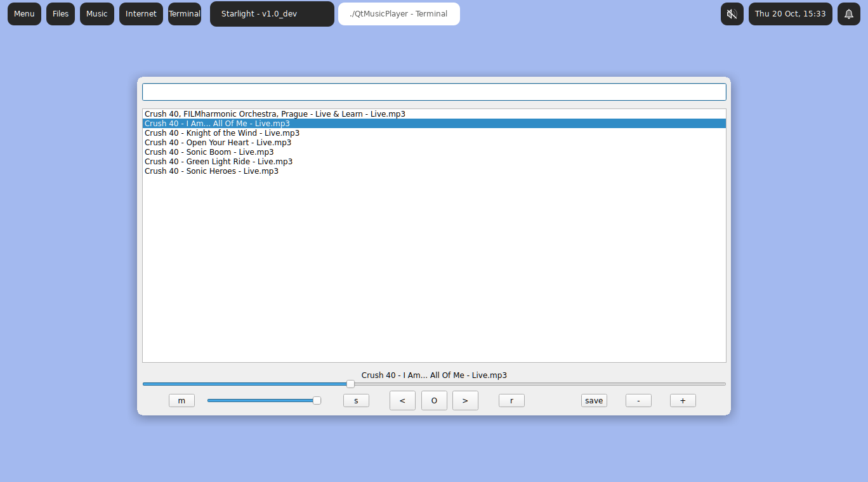
Task: Click the "Thu 20 Oct, 15:33" clock
Action: [x=790, y=13]
